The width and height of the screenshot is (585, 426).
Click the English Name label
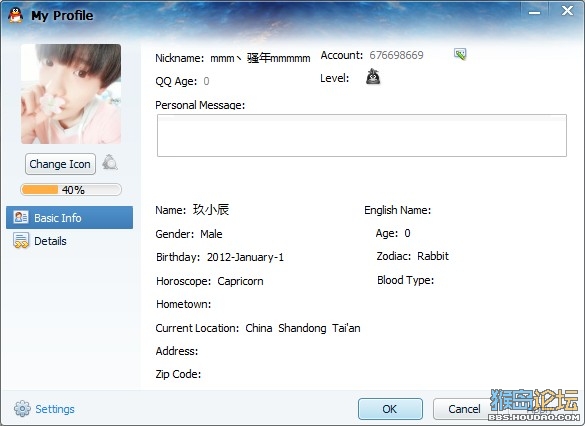[x=397, y=210]
